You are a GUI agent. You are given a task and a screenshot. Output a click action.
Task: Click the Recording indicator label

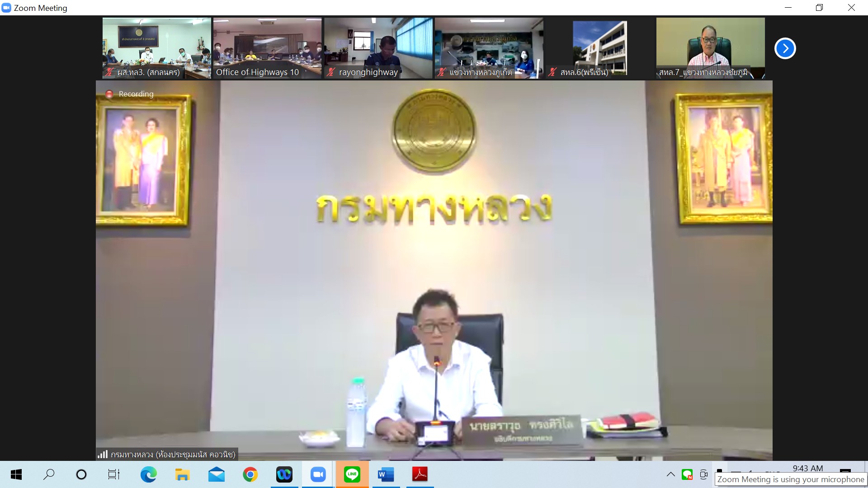pyautogui.click(x=136, y=94)
